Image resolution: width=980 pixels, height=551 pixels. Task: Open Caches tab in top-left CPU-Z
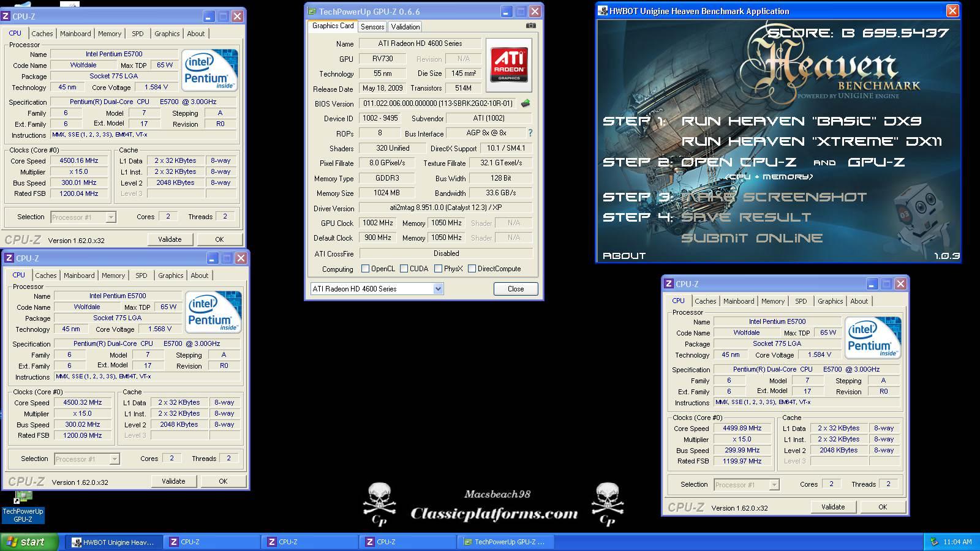[42, 34]
